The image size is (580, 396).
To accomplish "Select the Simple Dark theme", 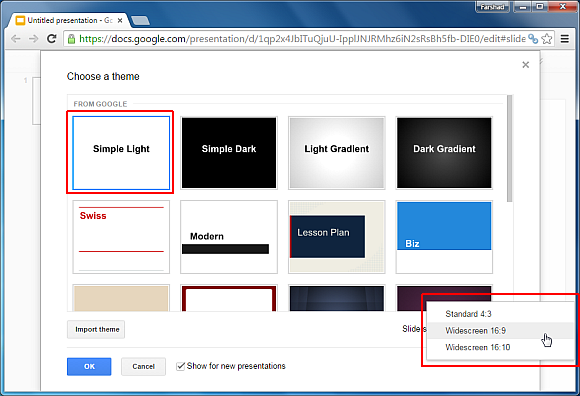I will [x=229, y=153].
